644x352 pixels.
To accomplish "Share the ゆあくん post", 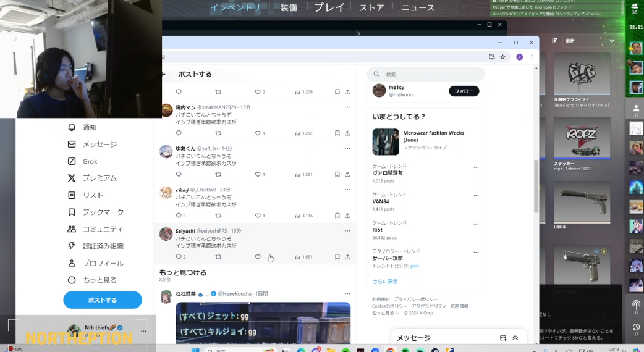I will pyautogui.click(x=347, y=174).
